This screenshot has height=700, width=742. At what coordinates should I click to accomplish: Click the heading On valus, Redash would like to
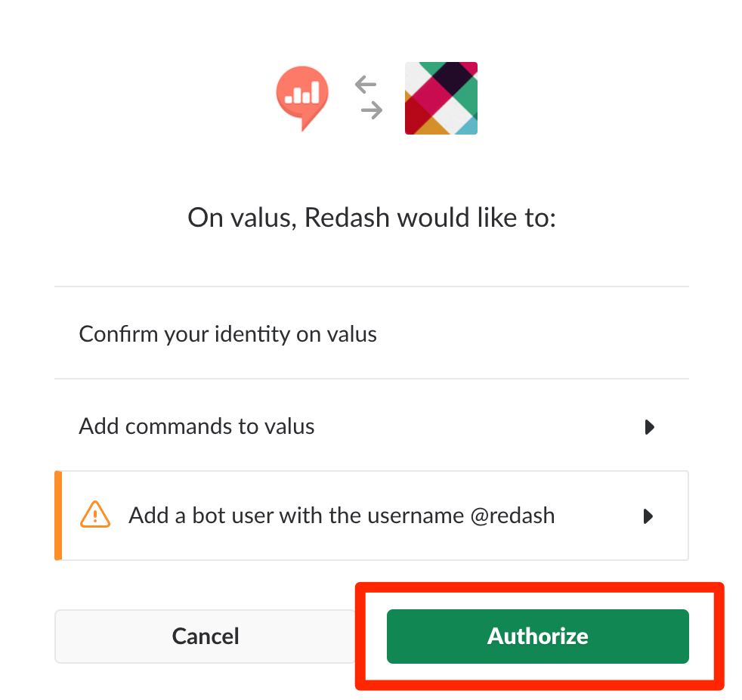(x=371, y=218)
